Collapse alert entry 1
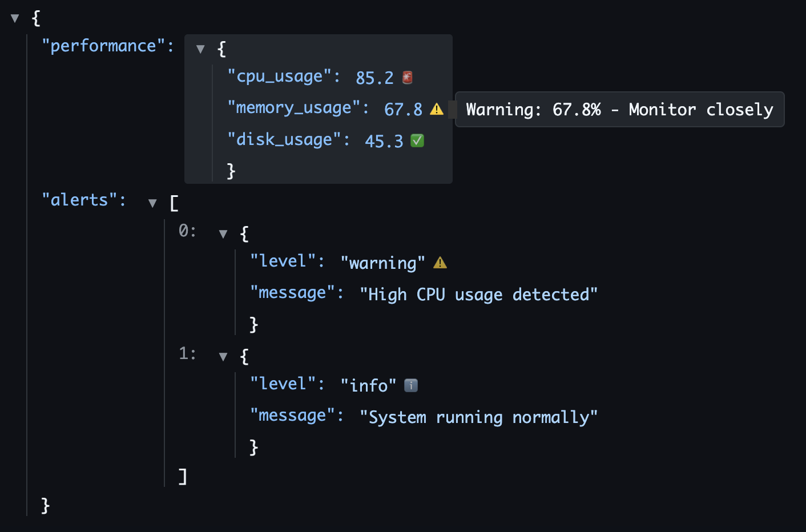 coord(223,356)
